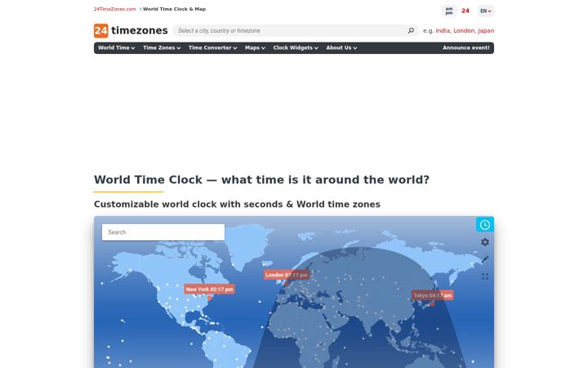The height and width of the screenshot is (368, 588).
Task: Switch to am/pm time format
Action: pyautogui.click(x=449, y=11)
